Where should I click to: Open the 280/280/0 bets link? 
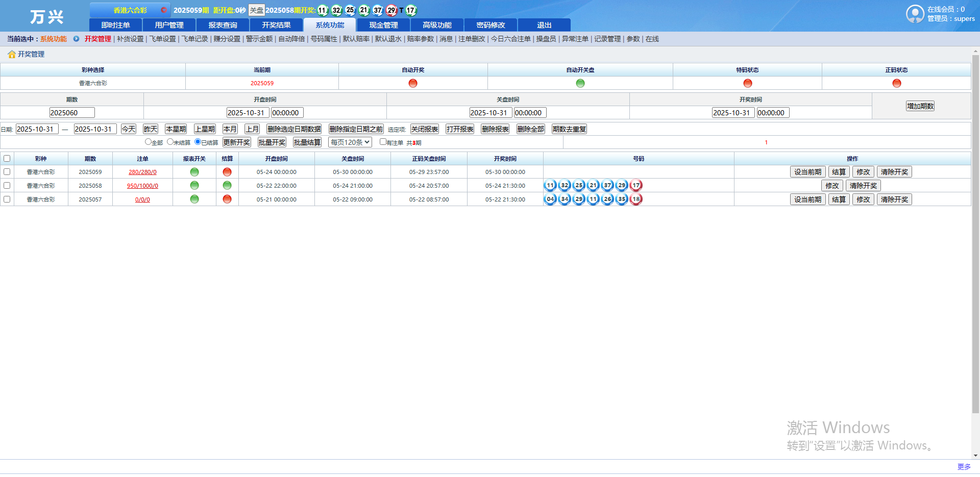point(142,172)
